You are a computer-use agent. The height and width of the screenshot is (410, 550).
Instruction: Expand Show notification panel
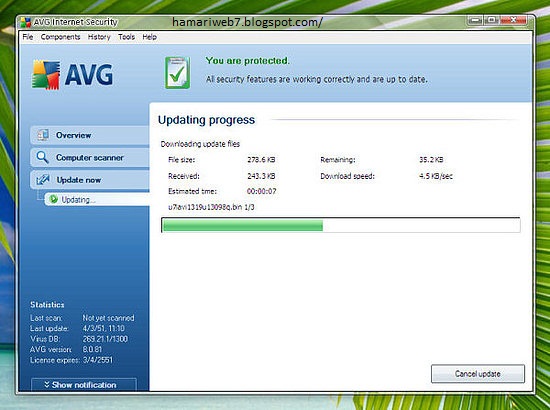coord(84,385)
